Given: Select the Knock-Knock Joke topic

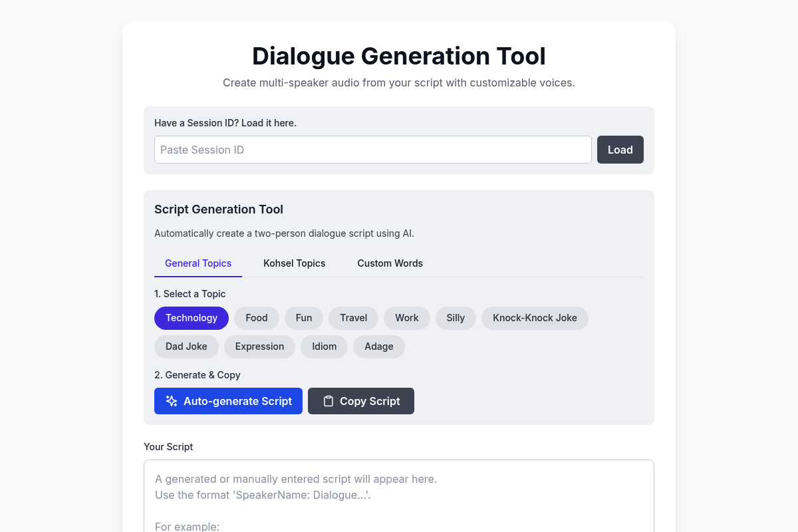Looking at the screenshot, I should click(535, 318).
